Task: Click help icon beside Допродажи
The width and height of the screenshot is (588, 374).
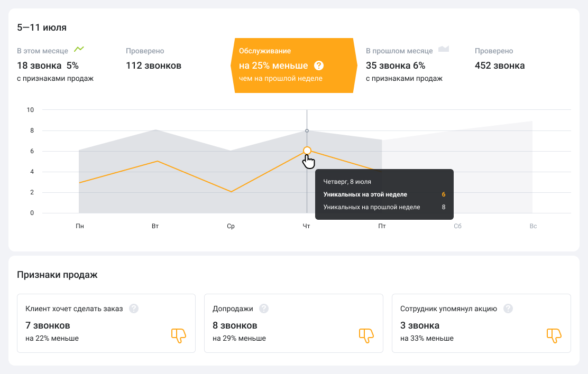Action: point(264,308)
